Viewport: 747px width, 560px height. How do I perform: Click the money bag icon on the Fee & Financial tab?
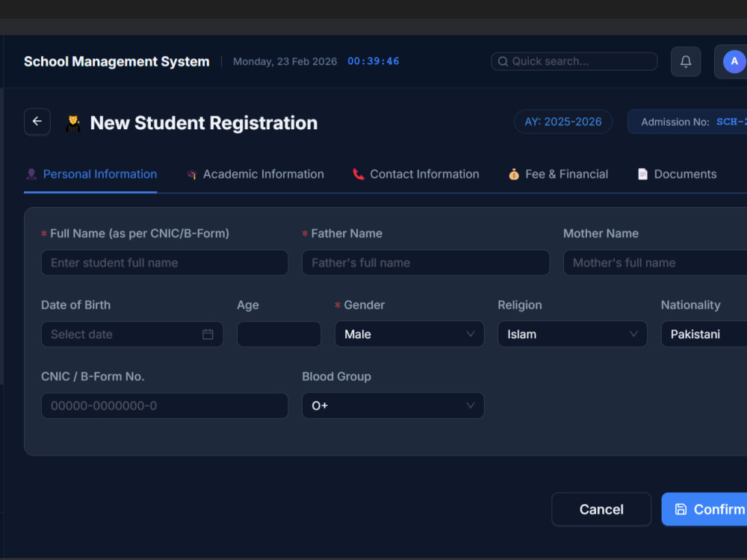pyautogui.click(x=514, y=174)
